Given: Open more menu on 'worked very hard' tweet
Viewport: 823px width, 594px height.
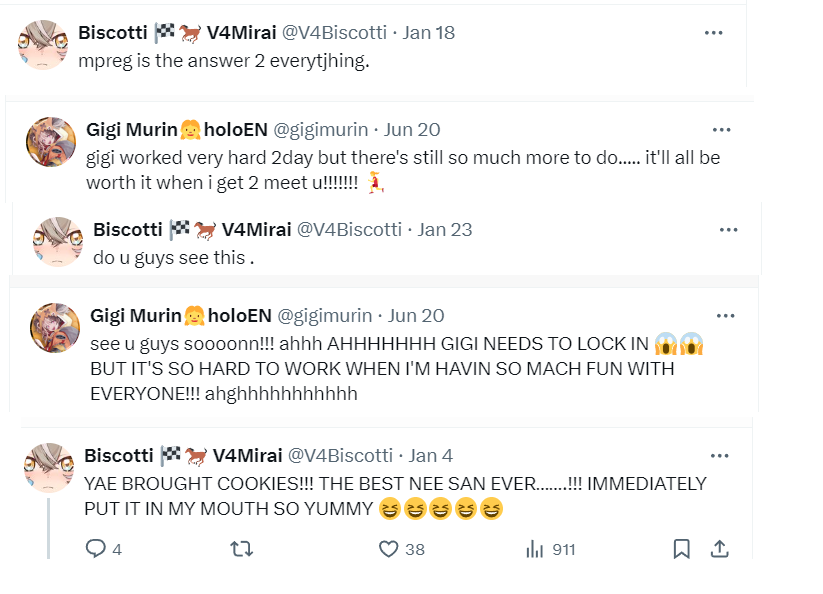Looking at the screenshot, I should pyautogui.click(x=721, y=129).
